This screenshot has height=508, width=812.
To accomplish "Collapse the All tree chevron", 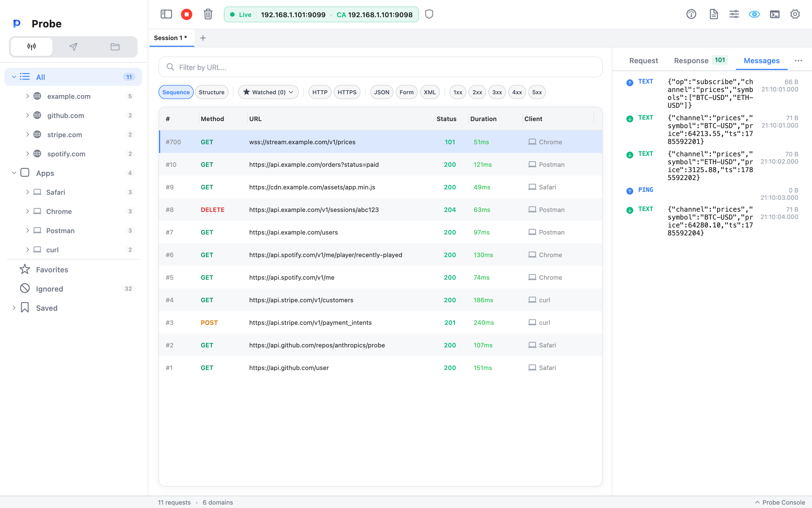I will 14,77.
